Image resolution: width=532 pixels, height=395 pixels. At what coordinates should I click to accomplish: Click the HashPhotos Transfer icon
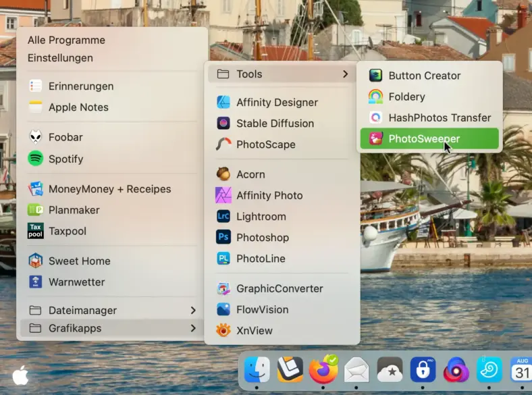click(375, 117)
